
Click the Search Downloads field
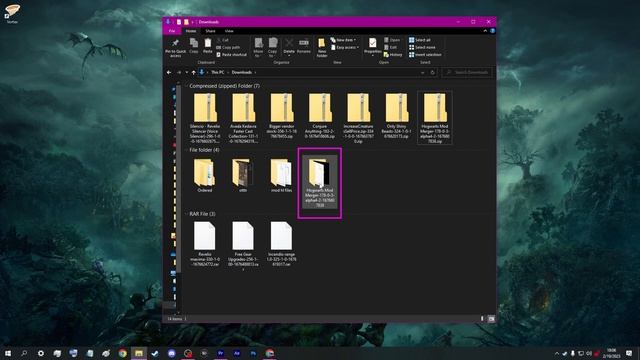coord(467,72)
